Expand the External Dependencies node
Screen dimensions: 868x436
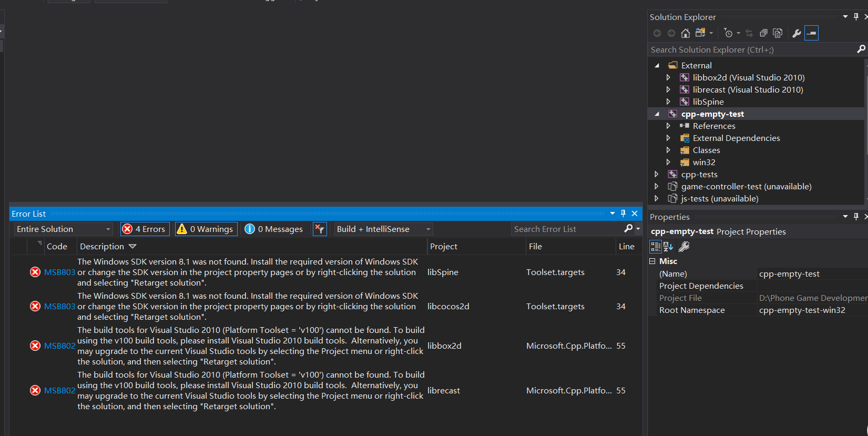[x=668, y=138]
